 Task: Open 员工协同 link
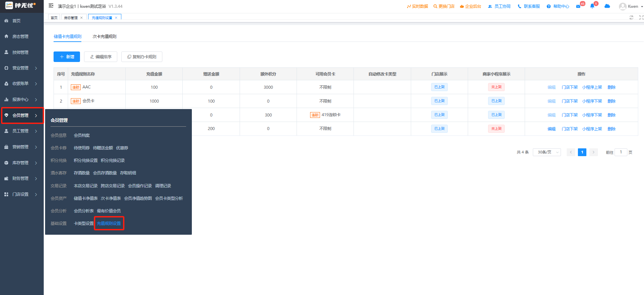click(x=499, y=6)
